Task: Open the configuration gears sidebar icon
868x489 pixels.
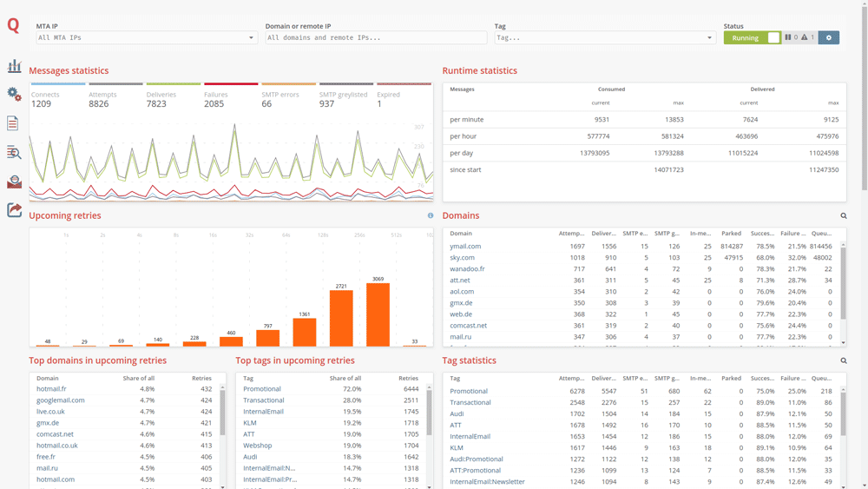Action: 14,94
